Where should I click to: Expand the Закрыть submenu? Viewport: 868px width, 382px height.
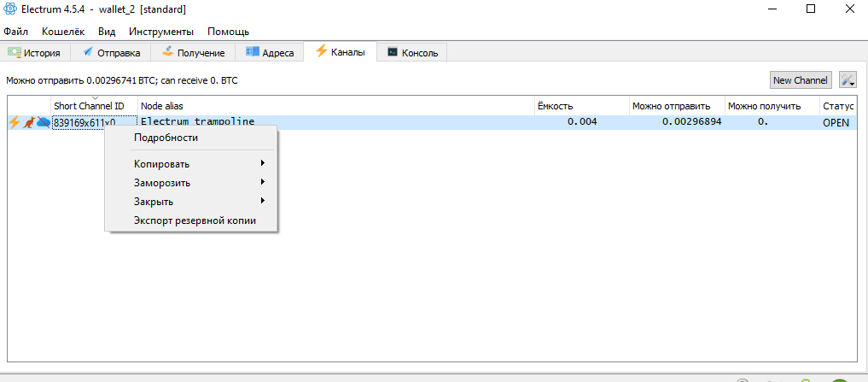[191, 202]
